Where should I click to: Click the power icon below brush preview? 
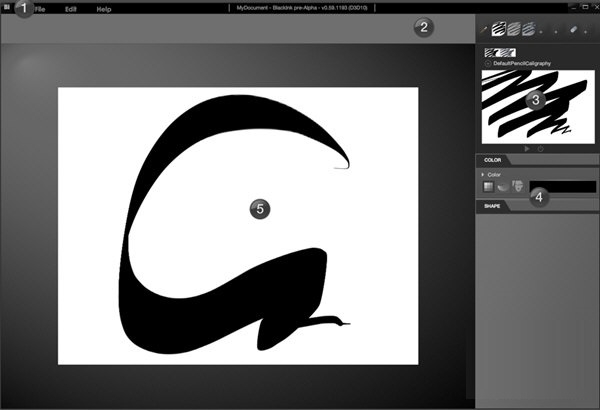(541, 149)
